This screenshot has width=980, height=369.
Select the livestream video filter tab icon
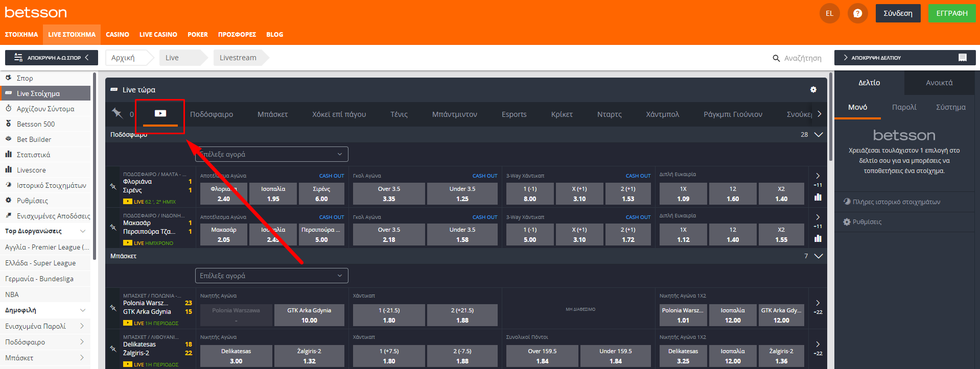(x=160, y=113)
